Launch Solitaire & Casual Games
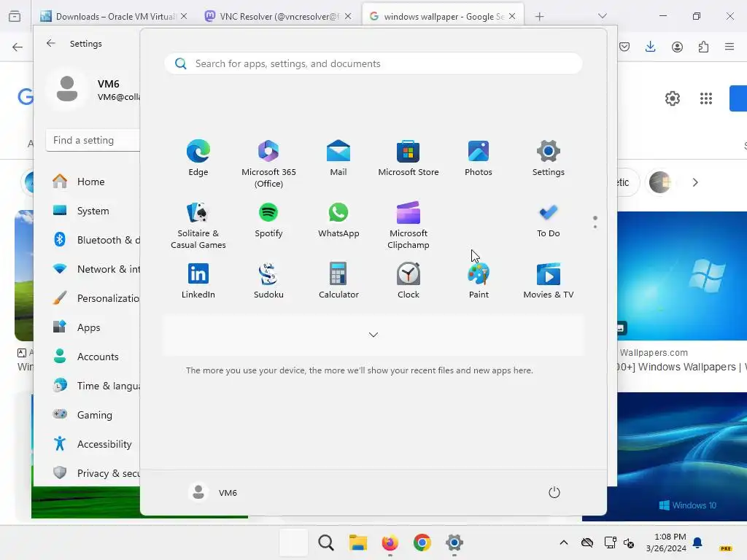Screen dimensions: 747x560 pos(198,225)
